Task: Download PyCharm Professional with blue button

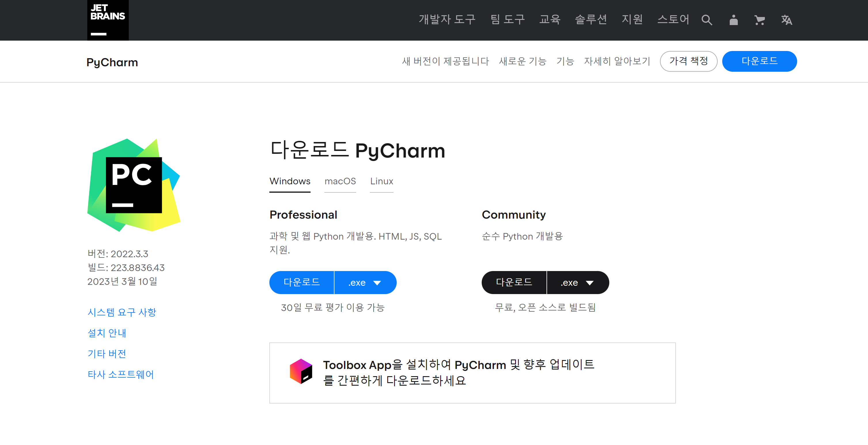Action: click(x=302, y=283)
